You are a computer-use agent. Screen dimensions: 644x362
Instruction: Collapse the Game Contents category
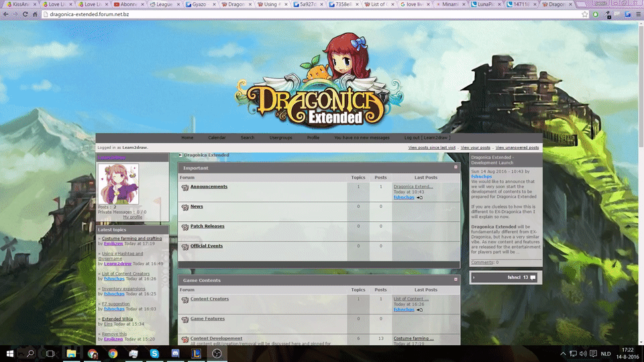[x=455, y=280]
